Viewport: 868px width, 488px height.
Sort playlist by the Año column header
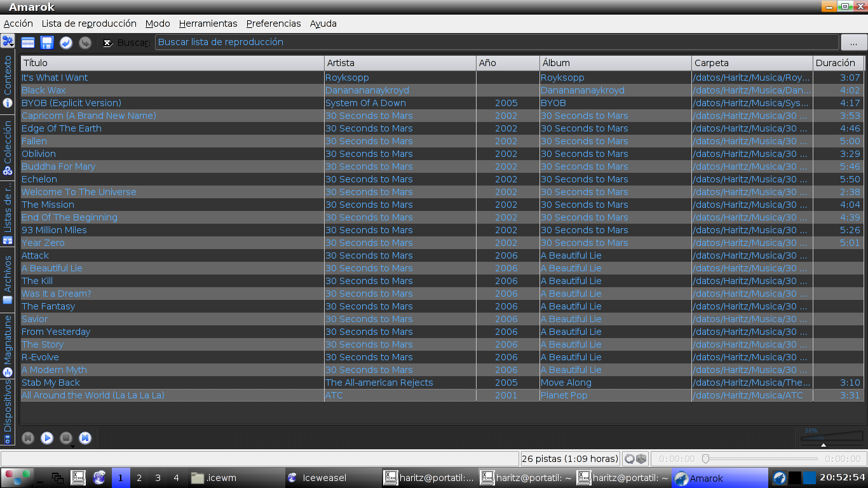(x=508, y=63)
